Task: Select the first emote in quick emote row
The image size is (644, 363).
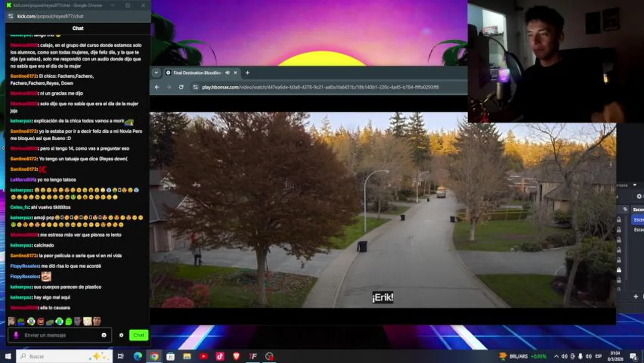Action: click(x=12, y=321)
